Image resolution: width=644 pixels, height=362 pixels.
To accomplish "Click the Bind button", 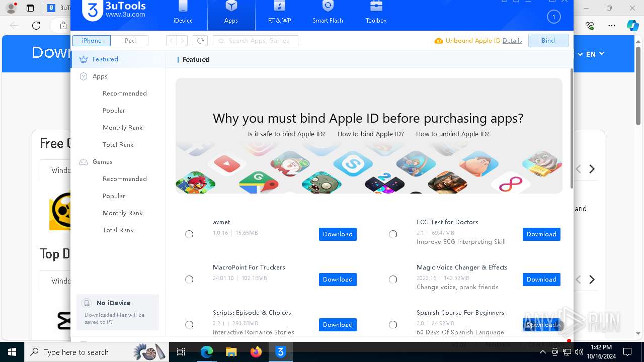I will [x=548, y=41].
